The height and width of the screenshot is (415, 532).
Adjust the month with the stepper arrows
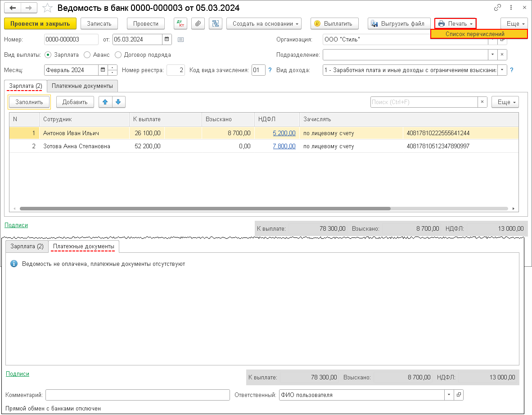click(x=113, y=70)
